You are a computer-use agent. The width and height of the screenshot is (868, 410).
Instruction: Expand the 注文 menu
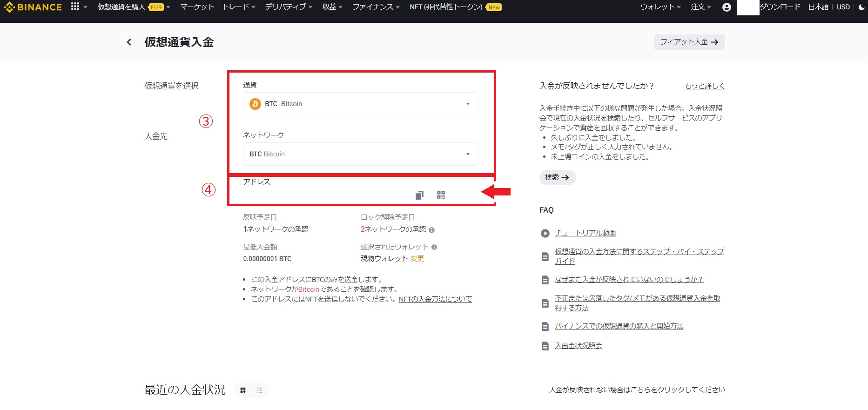click(x=701, y=7)
